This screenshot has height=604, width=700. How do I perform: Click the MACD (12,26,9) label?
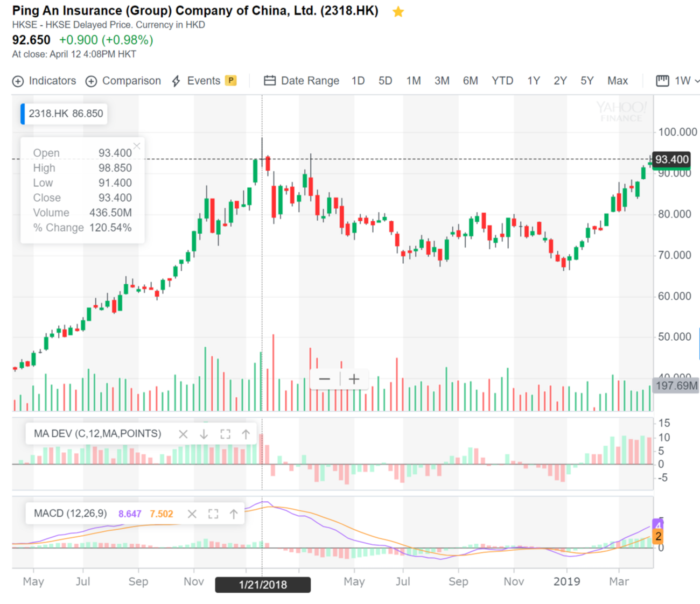[x=71, y=514]
